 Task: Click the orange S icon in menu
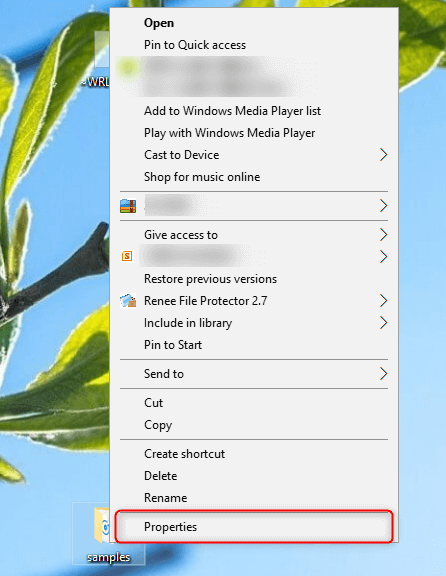(127, 256)
